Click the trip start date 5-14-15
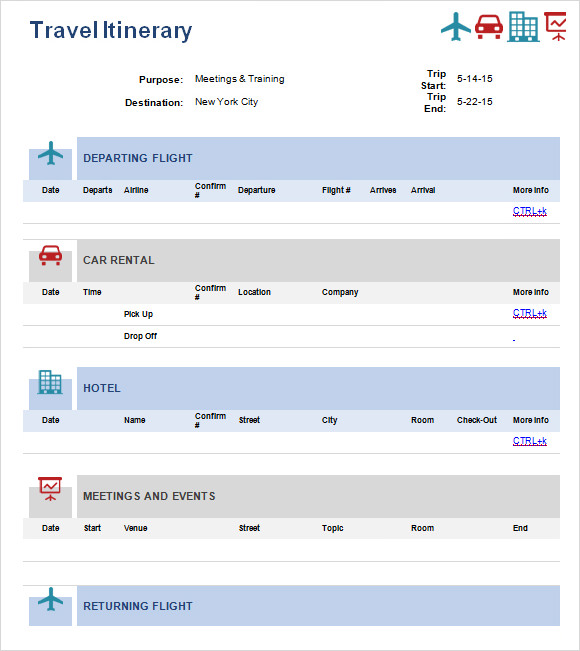Viewport: 580px width, 651px height. (x=475, y=78)
